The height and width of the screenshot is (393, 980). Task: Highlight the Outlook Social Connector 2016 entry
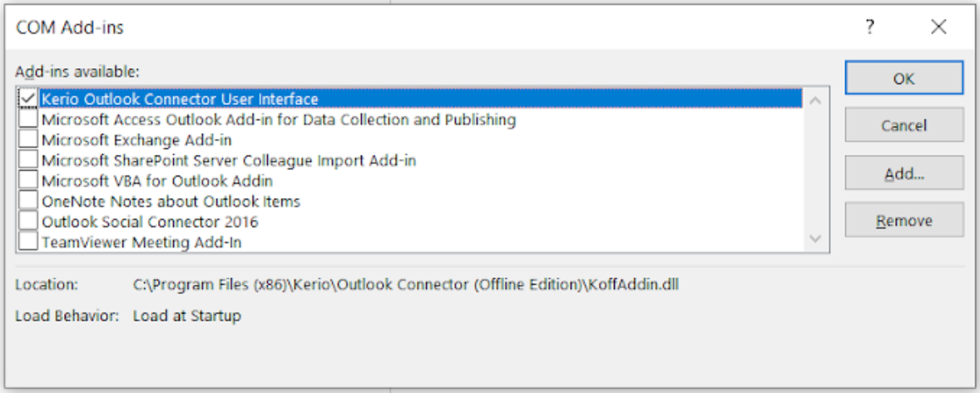click(x=150, y=222)
